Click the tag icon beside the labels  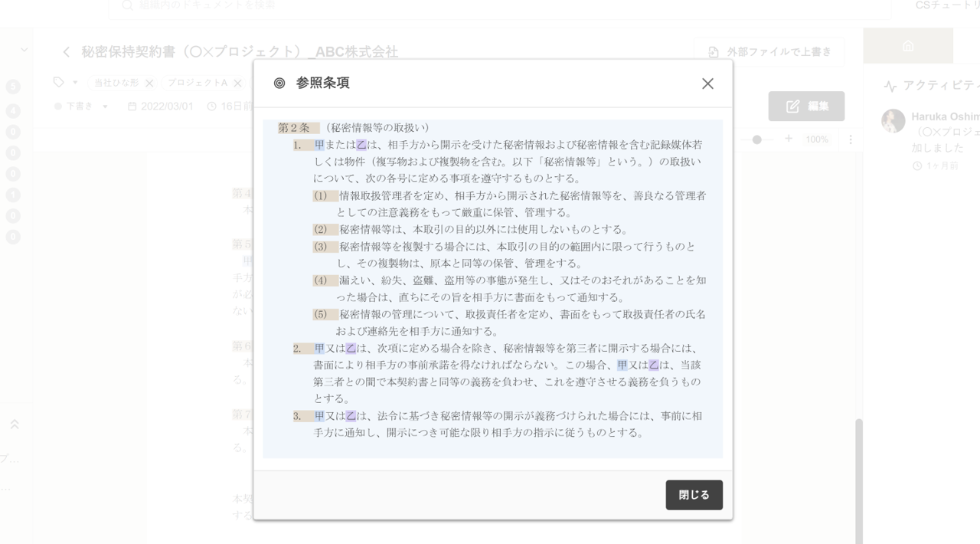point(59,82)
